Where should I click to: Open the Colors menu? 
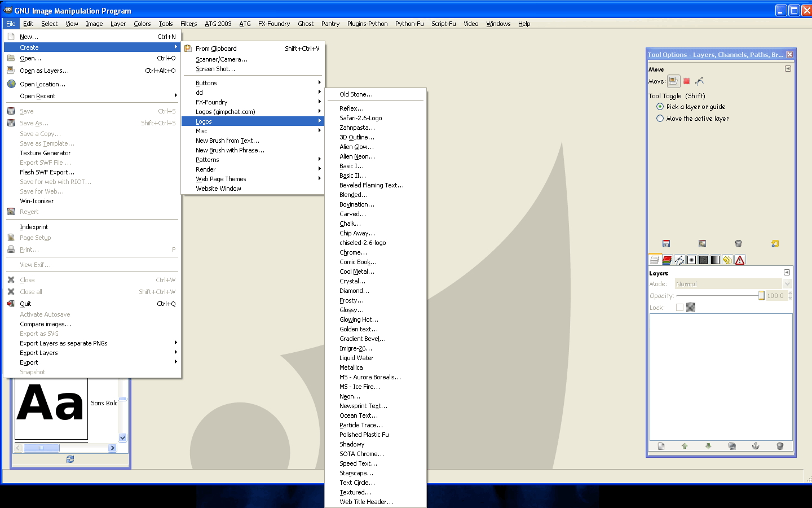(x=142, y=24)
